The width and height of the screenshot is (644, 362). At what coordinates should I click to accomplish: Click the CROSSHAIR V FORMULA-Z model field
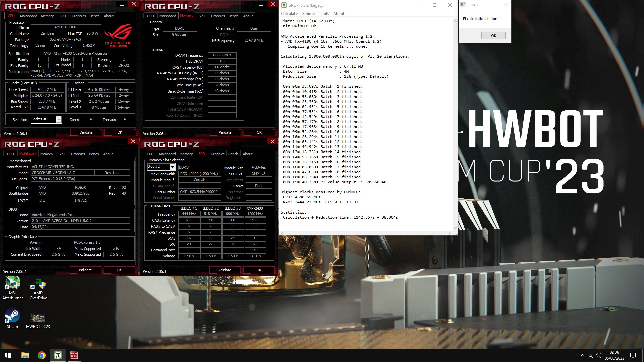coord(62,173)
